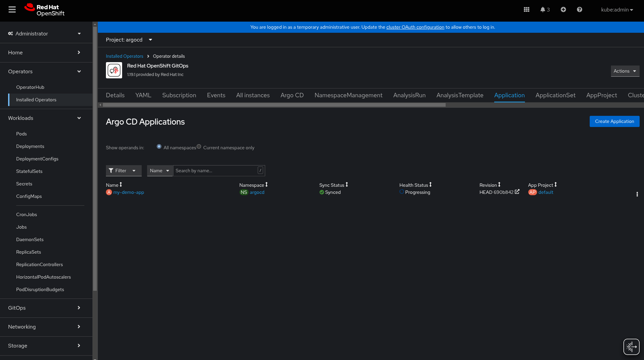Select the All namespaces radio button
644x360 pixels.
coord(159,147)
